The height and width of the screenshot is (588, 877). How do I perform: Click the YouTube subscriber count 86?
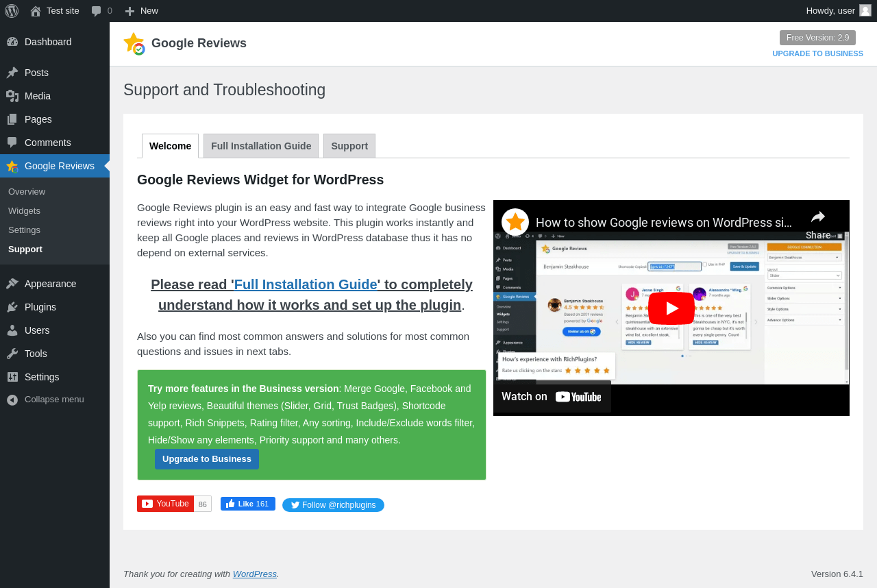pyautogui.click(x=203, y=504)
